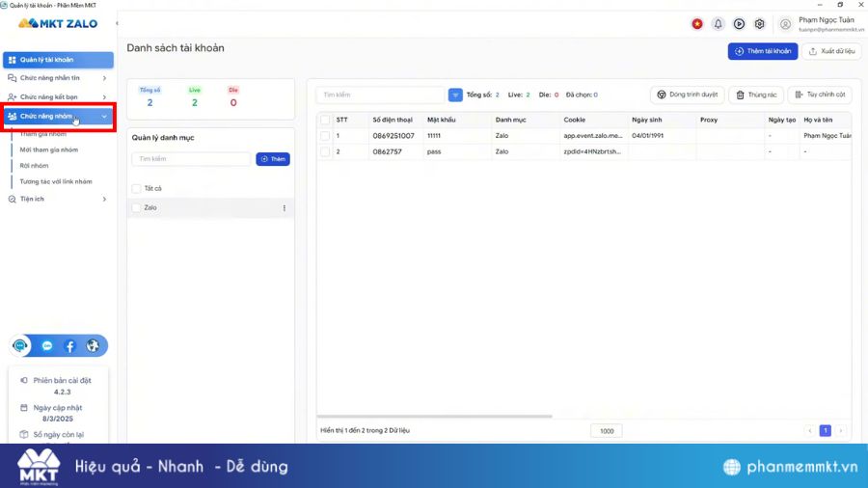Click the Số điện thoại column header
The image size is (868, 488).
coord(393,120)
